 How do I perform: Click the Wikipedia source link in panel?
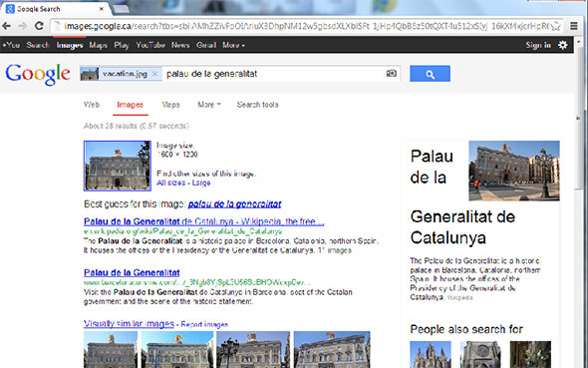click(x=459, y=298)
